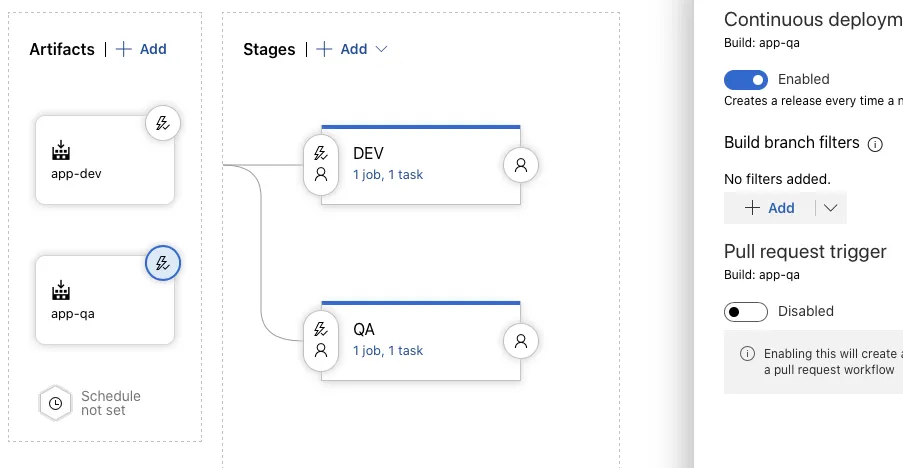Enable the Pull request trigger toggle
Image resolution: width=903 pixels, height=468 pixels.
[746, 311]
